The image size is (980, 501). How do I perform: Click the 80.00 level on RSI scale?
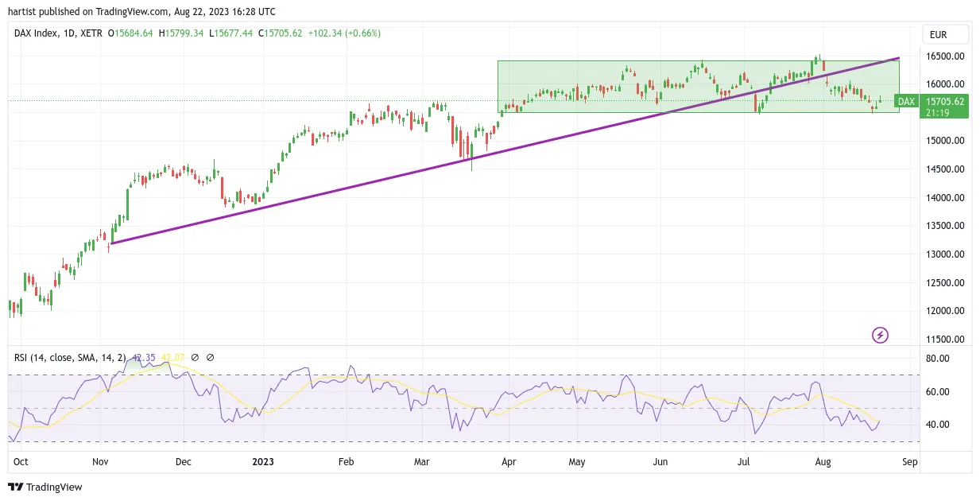pos(938,359)
